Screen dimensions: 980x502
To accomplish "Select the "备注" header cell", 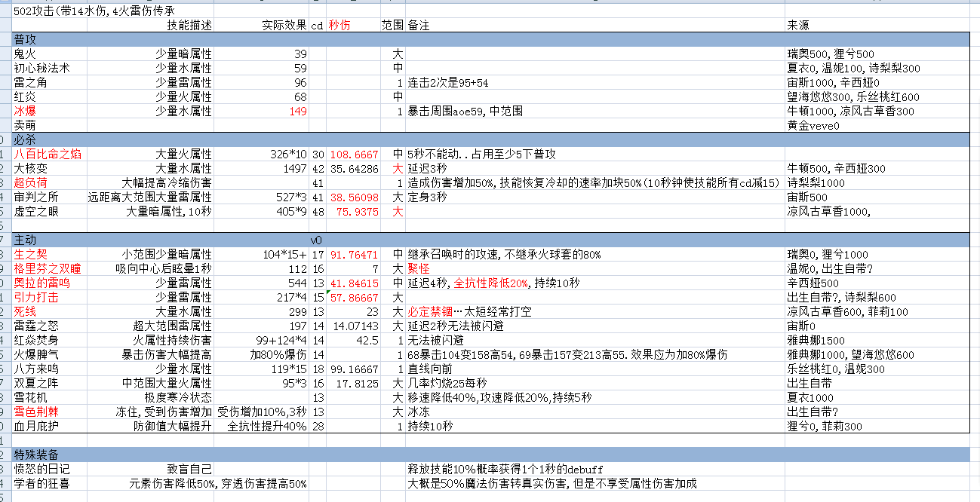I will pyautogui.click(x=419, y=25).
